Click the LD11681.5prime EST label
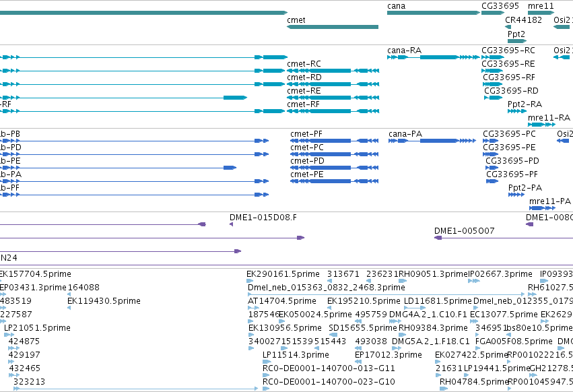This screenshot has width=573, height=392. tap(438, 301)
